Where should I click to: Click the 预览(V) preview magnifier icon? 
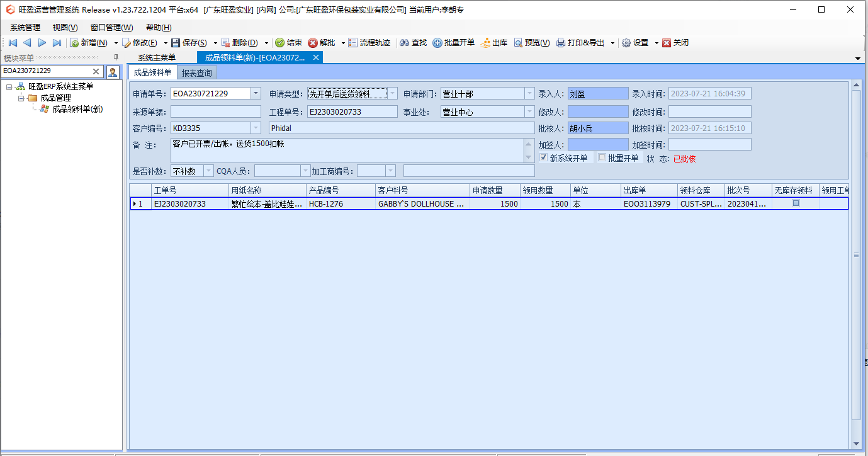coord(518,43)
